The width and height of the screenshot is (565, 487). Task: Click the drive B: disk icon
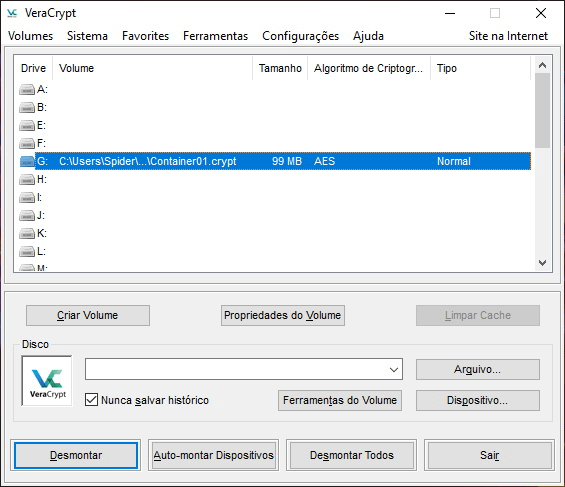[27, 107]
